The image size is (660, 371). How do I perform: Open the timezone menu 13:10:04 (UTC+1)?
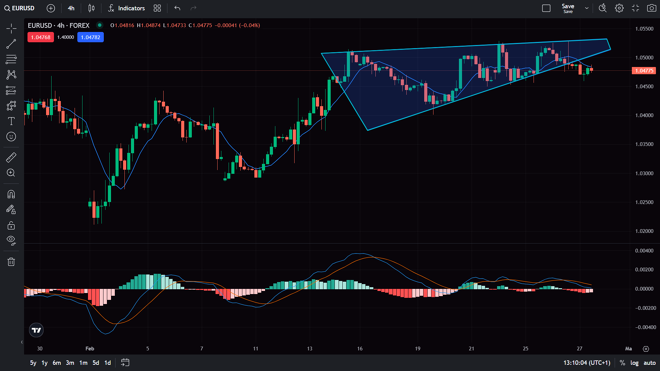[587, 363]
